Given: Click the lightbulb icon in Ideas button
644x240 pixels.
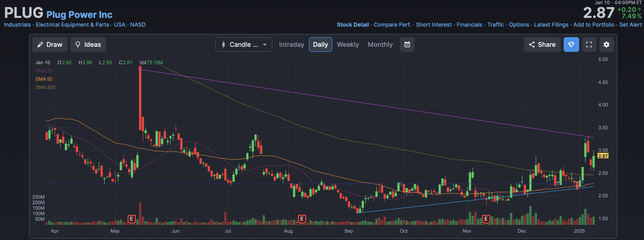Looking at the screenshot, I should point(78,45).
